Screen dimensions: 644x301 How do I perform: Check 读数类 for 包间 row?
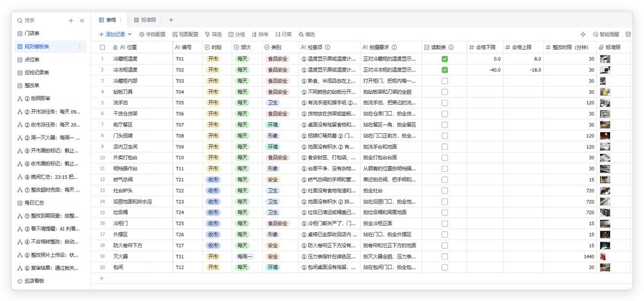(x=445, y=267)
